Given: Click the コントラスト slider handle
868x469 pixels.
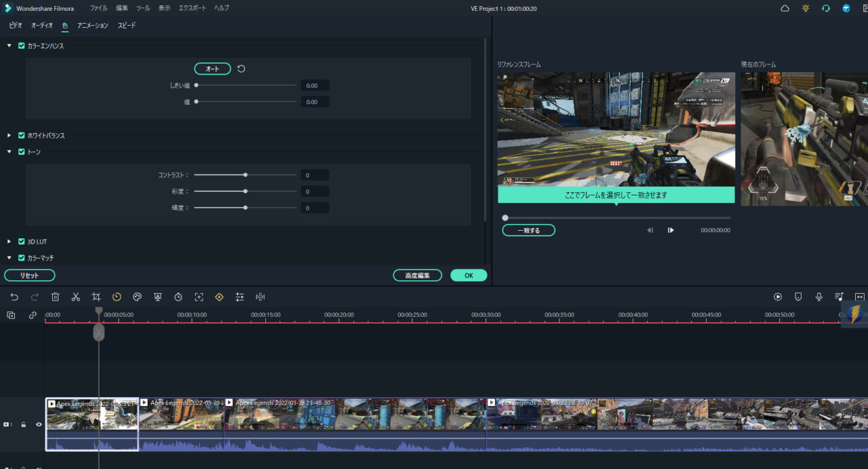Looking at the screenshot, I should coord(245,174).
